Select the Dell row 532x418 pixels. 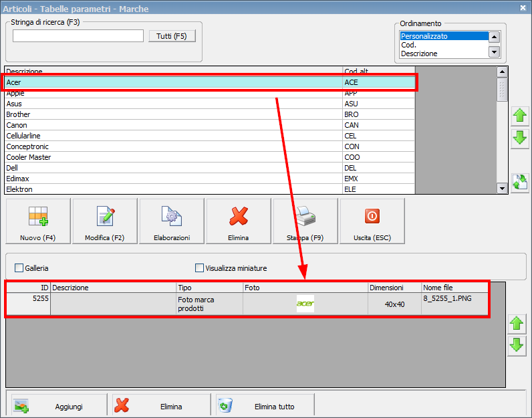(x=210, y=168)
